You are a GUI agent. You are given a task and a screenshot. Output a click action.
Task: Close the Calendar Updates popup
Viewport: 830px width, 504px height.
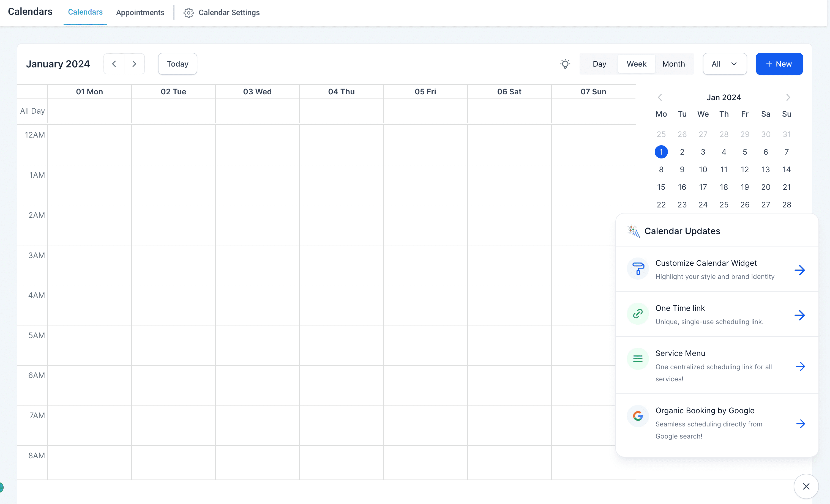pos(806,486)
